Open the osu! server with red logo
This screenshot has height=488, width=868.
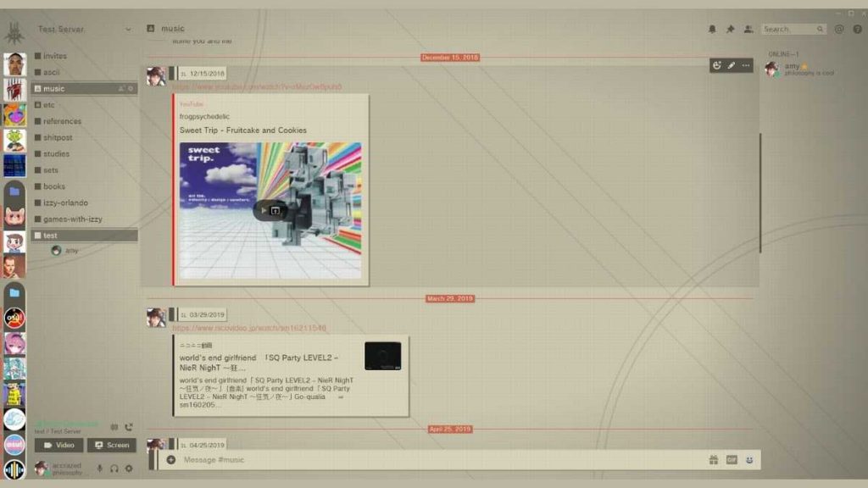[14, 319]
